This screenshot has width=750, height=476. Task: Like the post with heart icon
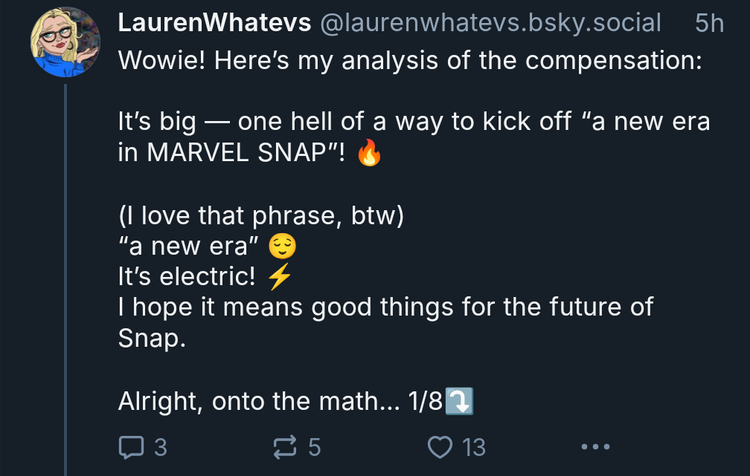(x=440, y=447)
